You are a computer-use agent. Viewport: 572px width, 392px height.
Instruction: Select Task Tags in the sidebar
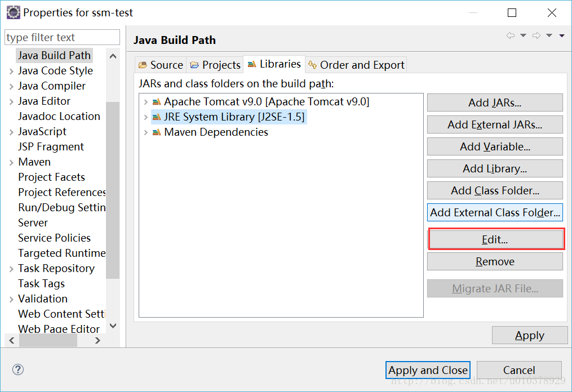pyautogui.click(x=41, y=284)
